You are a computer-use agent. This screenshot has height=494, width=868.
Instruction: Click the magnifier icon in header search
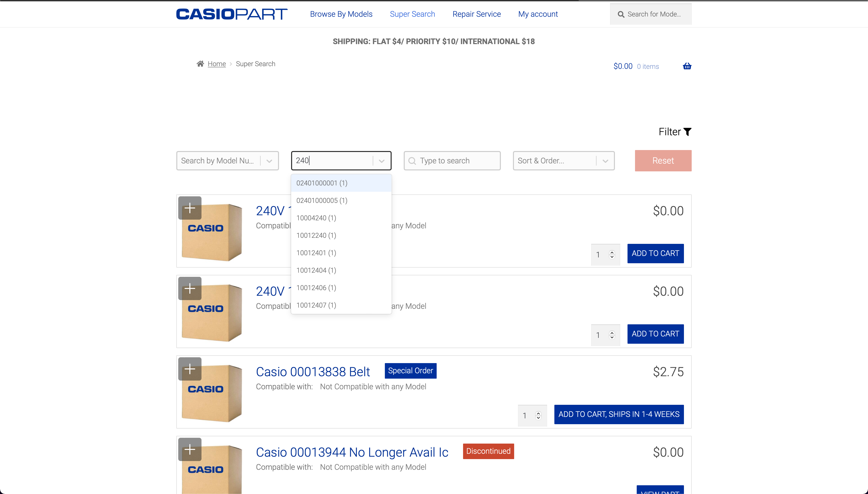click(621, 14)
